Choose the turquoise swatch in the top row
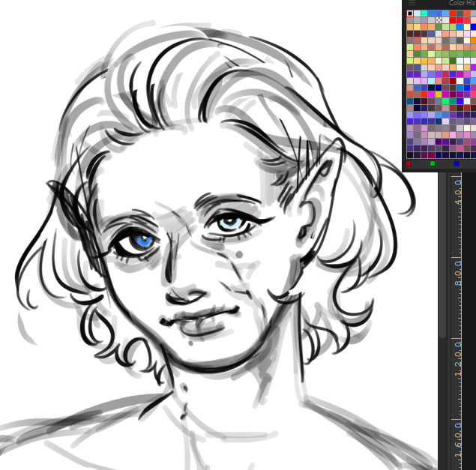476x470 pixels. (424, 13)
